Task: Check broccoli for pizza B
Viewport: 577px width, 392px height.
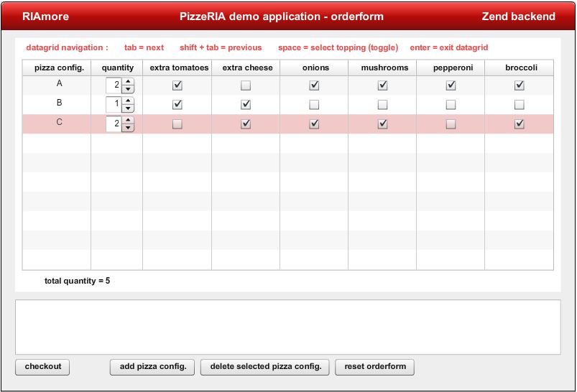Action: 520,105
